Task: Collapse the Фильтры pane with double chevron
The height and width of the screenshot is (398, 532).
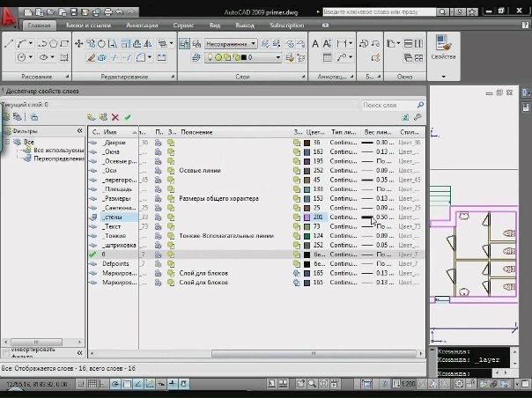Action: click(79, 131)
